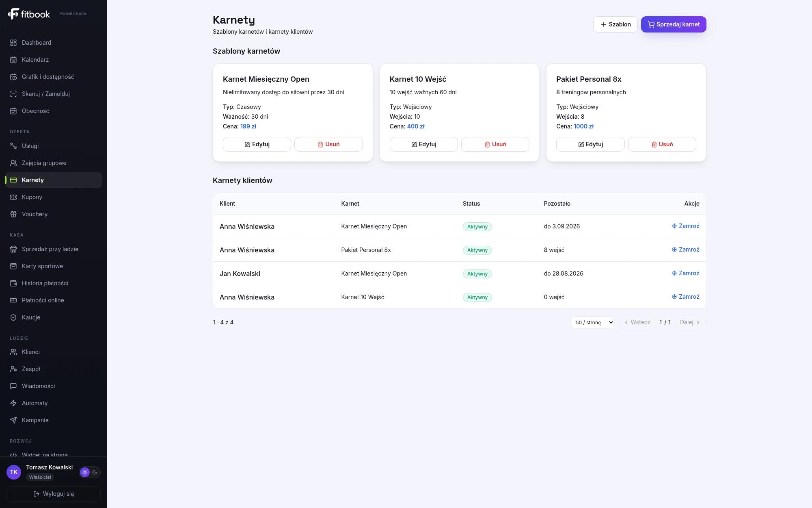This screenshot has width=812, height=508.
Task: Go to Zajęcia grupowe menu item
Action: click(x=54, y=163)
